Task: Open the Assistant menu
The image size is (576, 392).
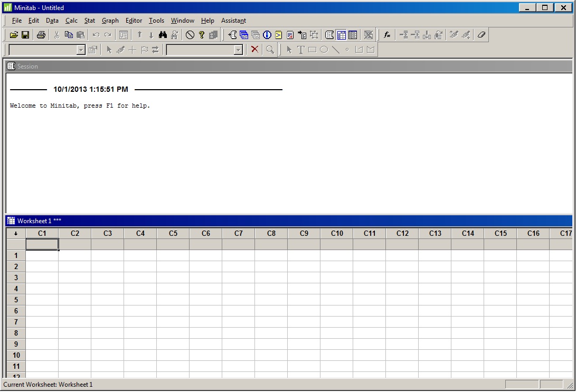Action: [x=233, y=21]
